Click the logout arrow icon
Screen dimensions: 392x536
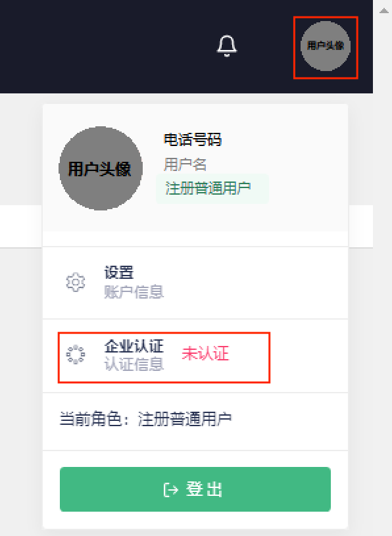pos(171,489)
